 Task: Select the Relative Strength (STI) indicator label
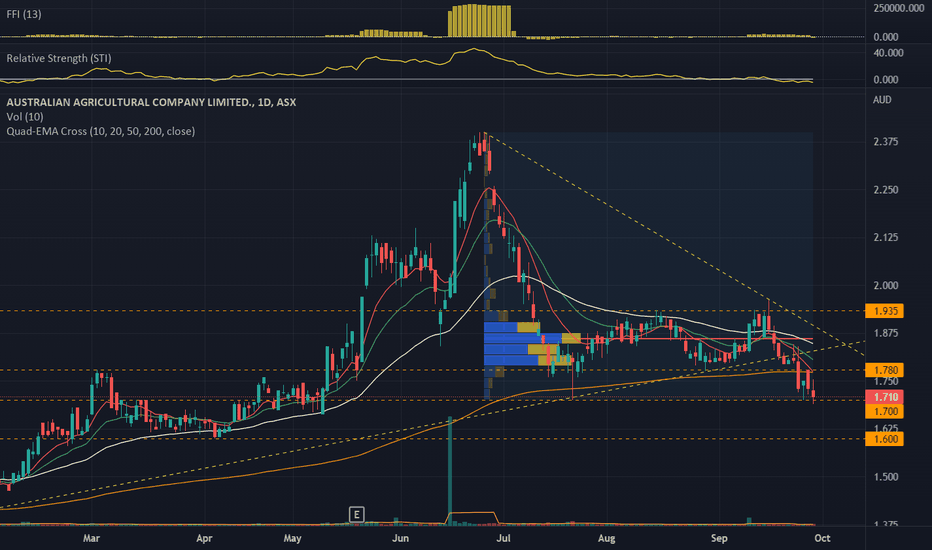[x=59, y=58]
